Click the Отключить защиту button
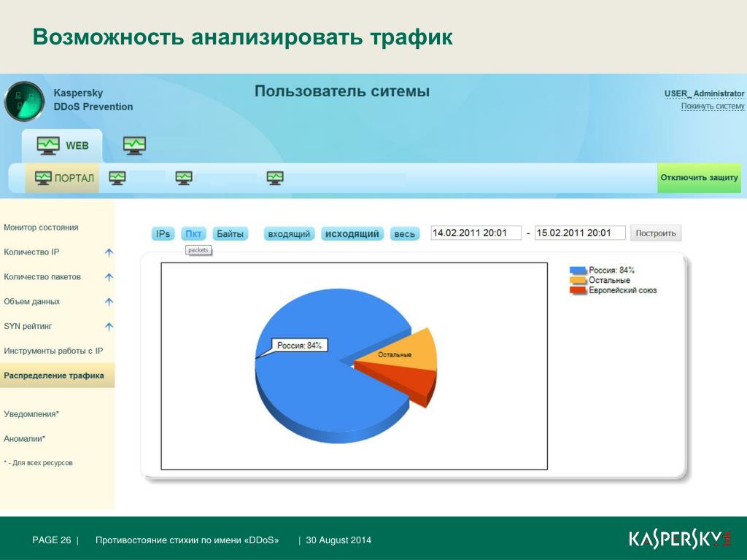The image size is (747, 560). 699,178
